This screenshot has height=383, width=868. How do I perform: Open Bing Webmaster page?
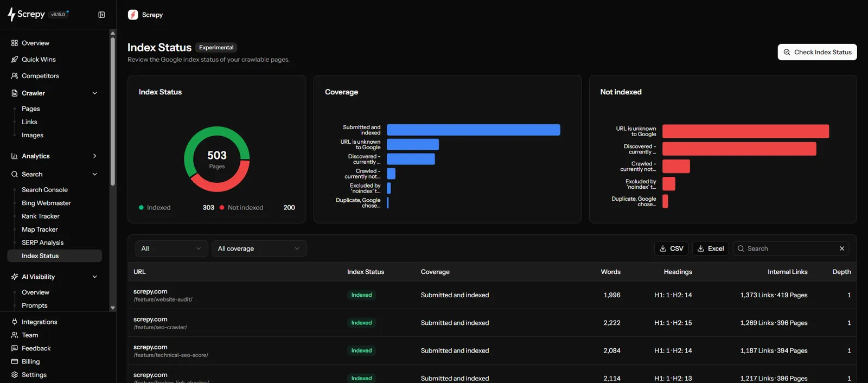tap(46, 203)
